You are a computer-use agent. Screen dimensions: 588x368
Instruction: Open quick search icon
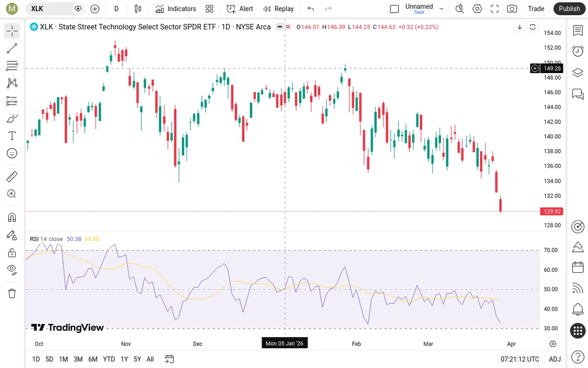(x=460, y=8)
